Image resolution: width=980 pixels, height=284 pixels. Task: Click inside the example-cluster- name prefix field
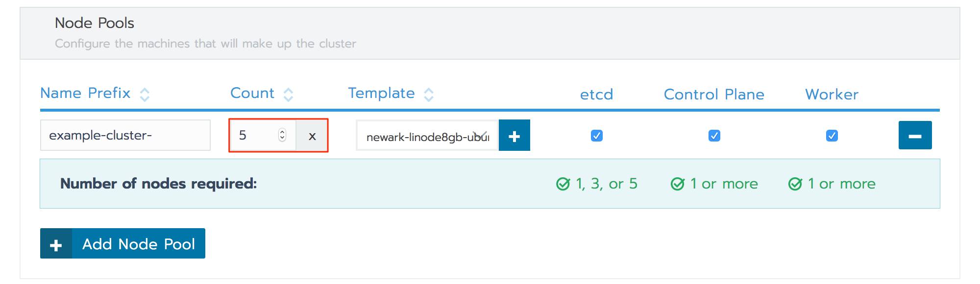[125, 135]
